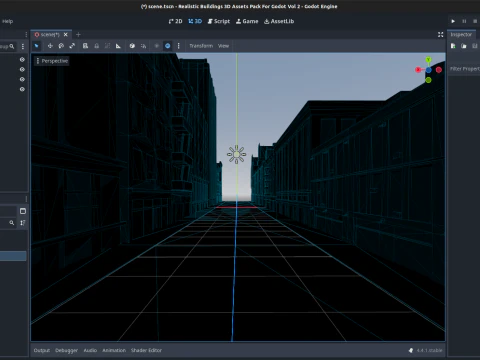Open the Help menu
The height and width of the screenshot is (360, 480).
coord(7,21)
